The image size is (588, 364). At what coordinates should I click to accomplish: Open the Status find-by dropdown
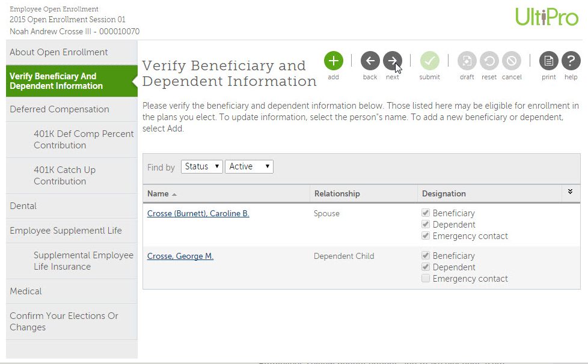[x=201, y=166]
